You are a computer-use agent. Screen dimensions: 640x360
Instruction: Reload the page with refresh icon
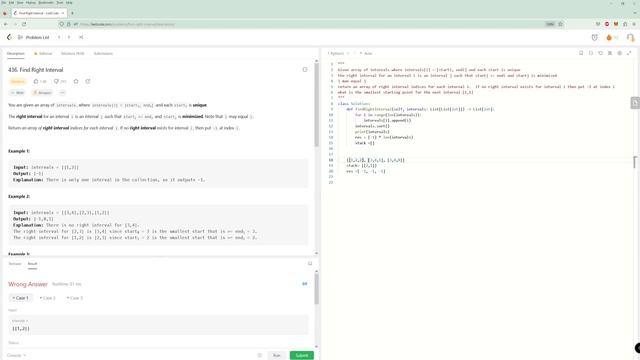click(x=24, y=24)
